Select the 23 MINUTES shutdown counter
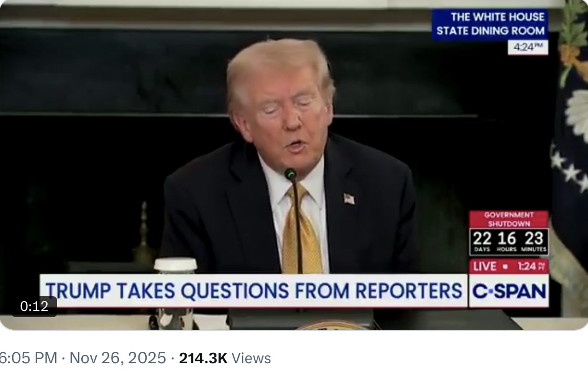The image size is (588, 380). pos(533,242)
